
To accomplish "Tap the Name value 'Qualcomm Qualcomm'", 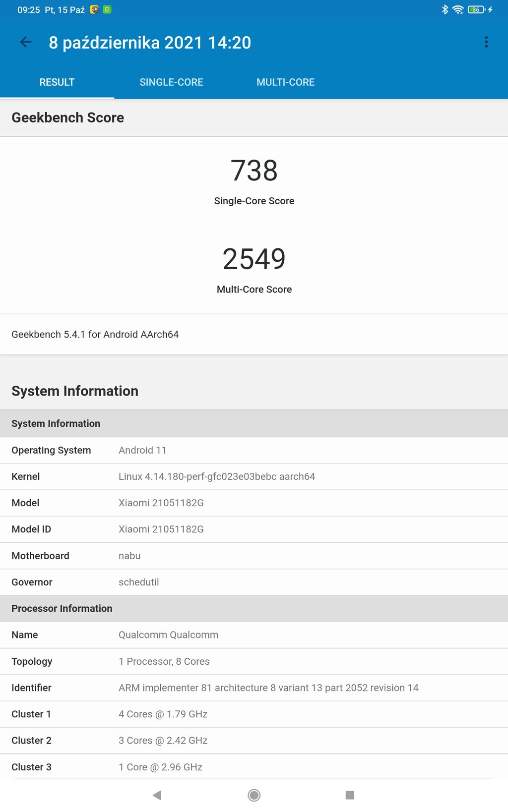I will point(169,635).
